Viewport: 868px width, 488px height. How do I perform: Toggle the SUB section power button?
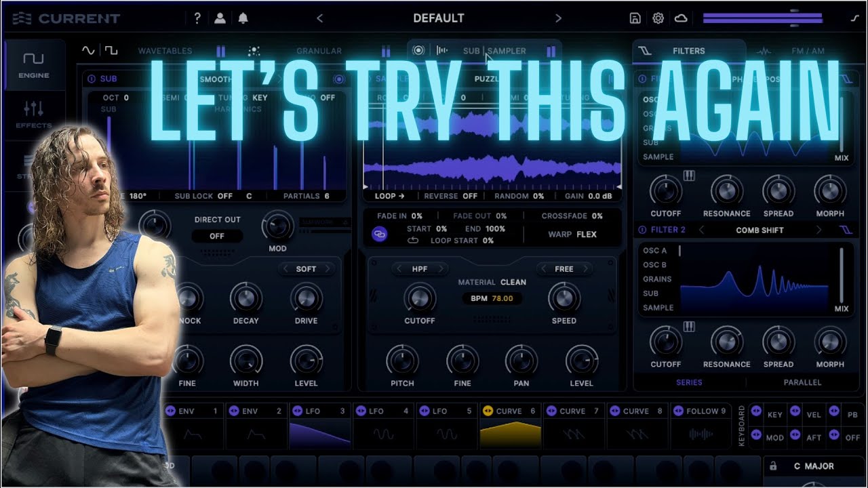click(x=92, y=79)
